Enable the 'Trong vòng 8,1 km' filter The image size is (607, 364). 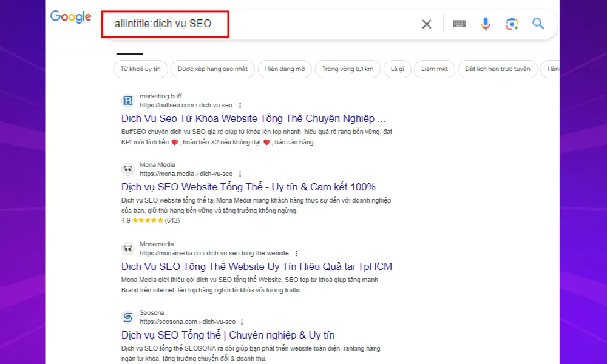click(347, 69)
